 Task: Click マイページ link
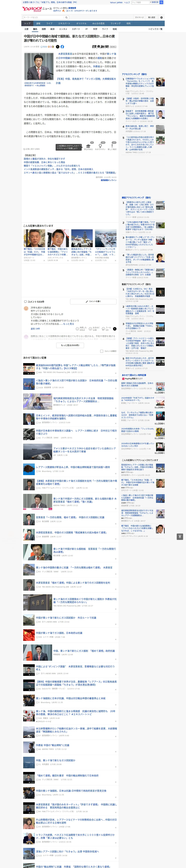[139, 17]
